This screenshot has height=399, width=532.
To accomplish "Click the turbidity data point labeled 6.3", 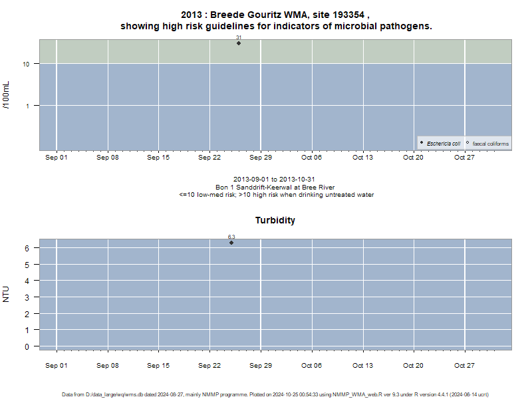I will pyautogui.click(x=231, y=243).
